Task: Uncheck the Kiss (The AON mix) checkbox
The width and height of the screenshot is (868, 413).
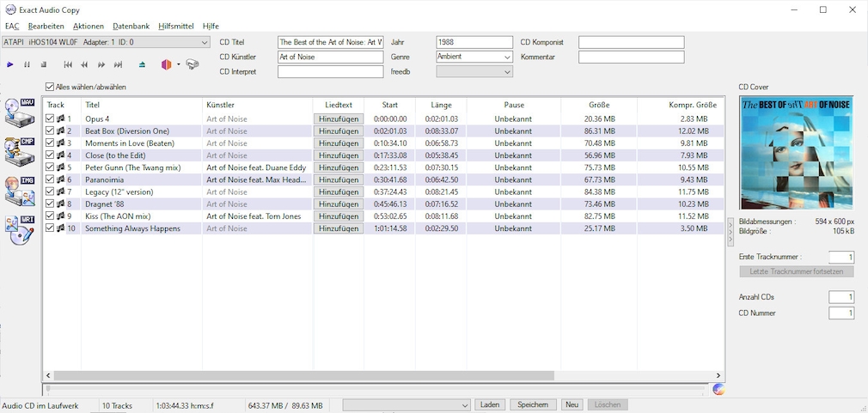Action: tap(51, 216)
